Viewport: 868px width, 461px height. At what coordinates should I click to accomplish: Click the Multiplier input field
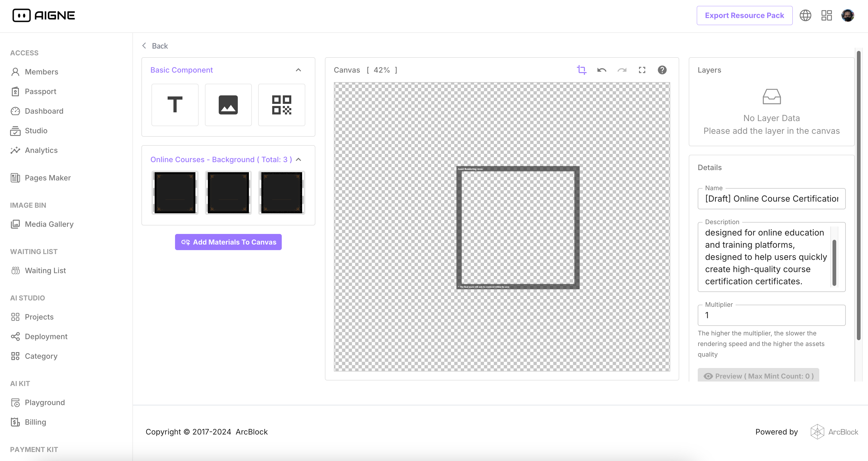pyautogui.click(x=771, y=315)
